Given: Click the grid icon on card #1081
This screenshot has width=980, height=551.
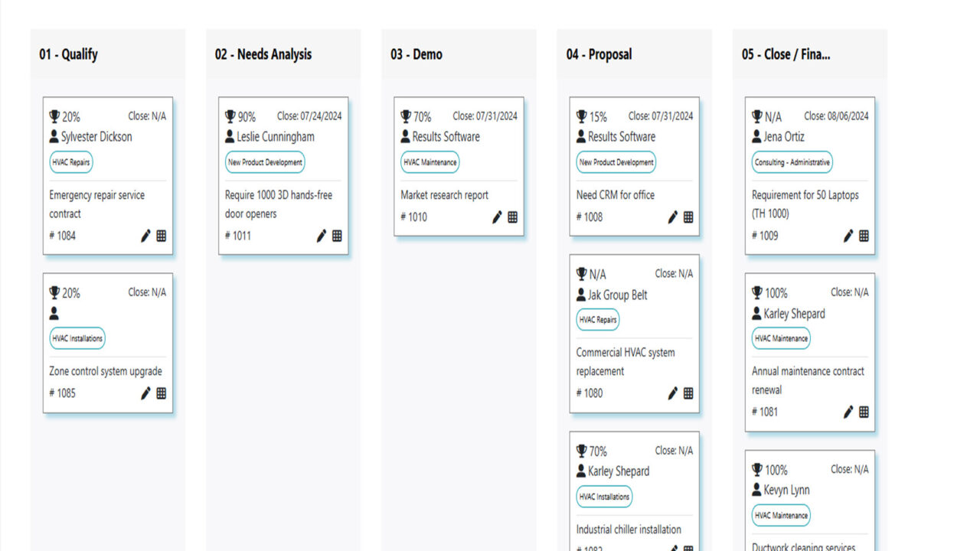Looking at the screenshot, I should coord(864,412).
